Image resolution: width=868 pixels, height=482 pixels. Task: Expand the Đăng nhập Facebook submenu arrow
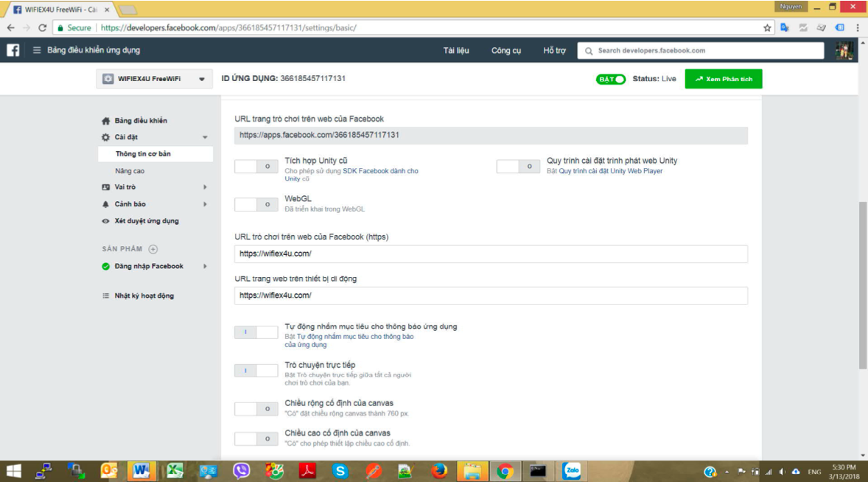(205, 266)
